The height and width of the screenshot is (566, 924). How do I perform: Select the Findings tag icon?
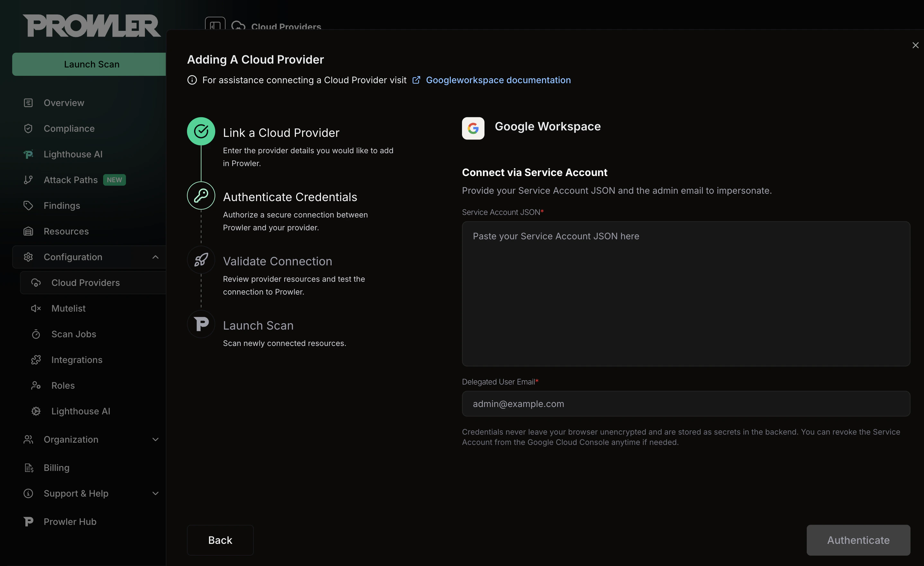click(28, 205)
